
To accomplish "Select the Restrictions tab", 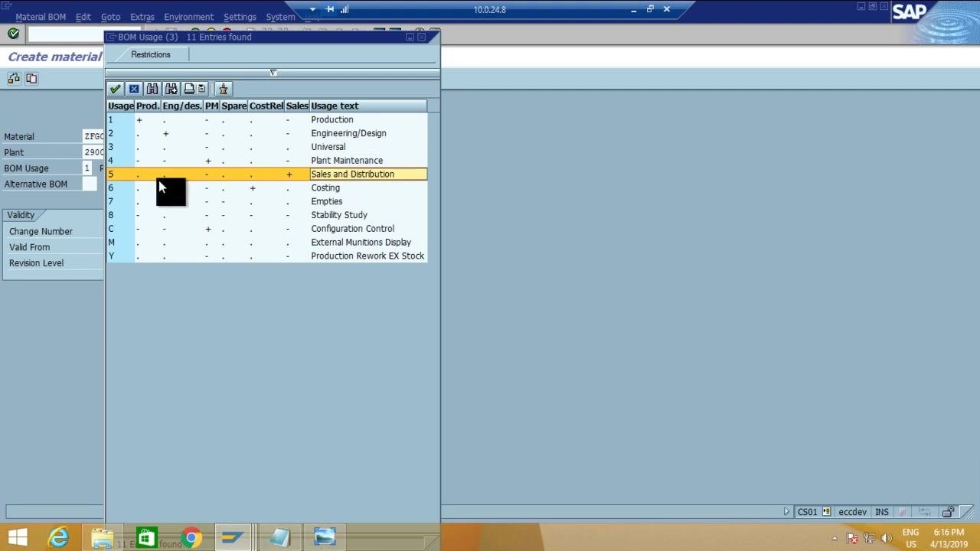I will (x=151, y=54).
